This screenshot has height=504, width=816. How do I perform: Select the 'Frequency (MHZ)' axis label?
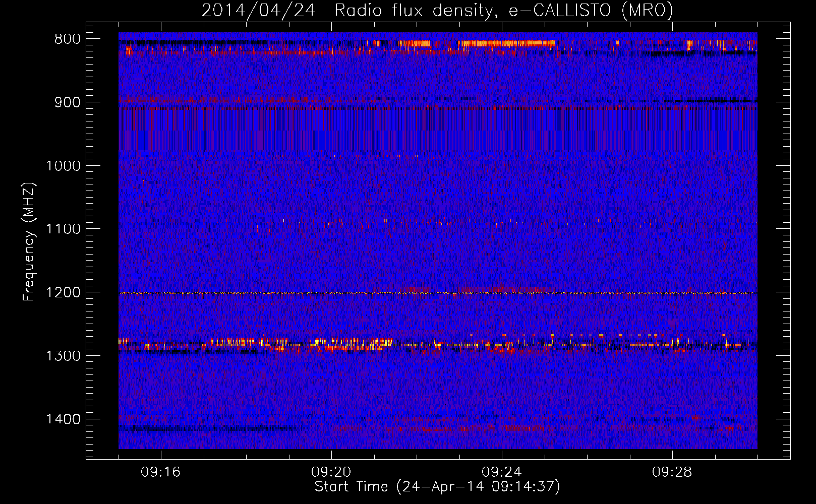pyautogui.click(x=29, y=242)
